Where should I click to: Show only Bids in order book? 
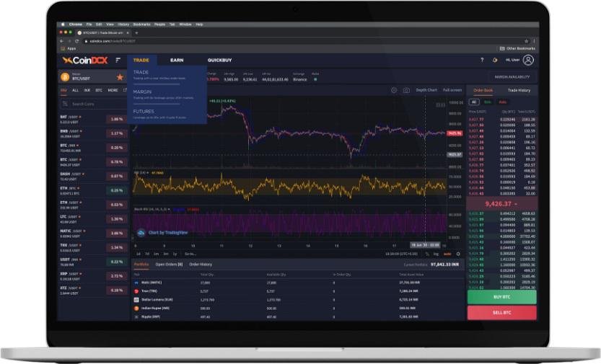pos(488,102)
